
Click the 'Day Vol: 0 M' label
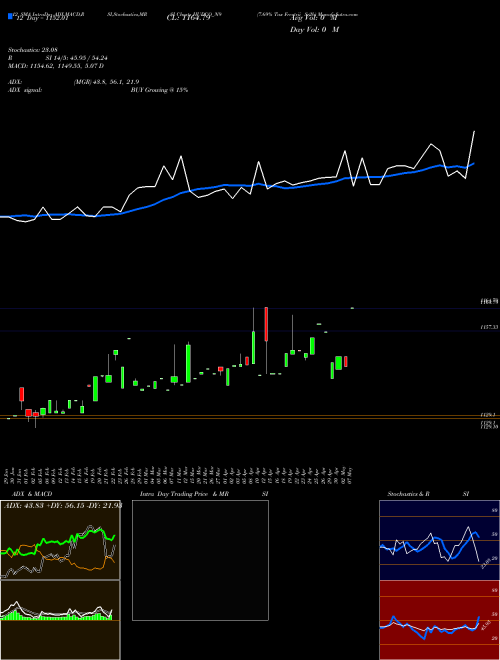315,30
